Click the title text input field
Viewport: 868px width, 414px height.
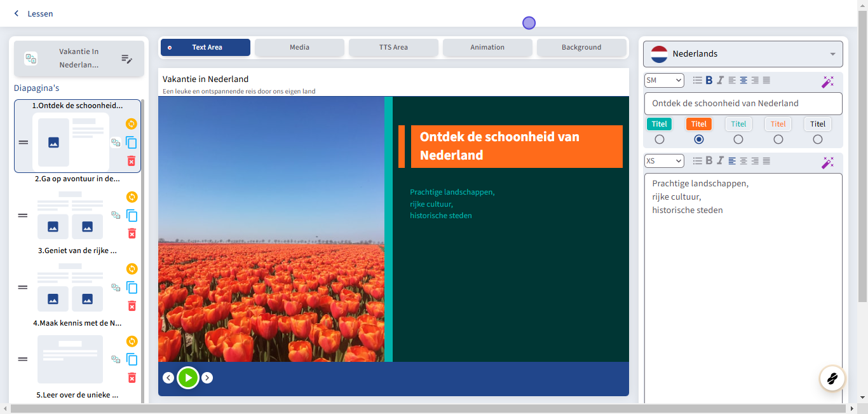click(x=743, y=104)
